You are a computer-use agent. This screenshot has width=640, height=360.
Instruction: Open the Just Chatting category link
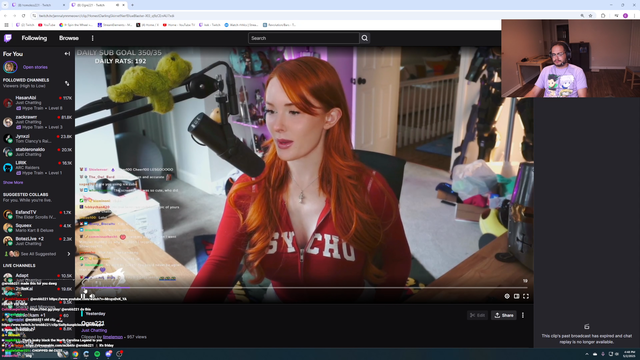(x=94, y=330)
